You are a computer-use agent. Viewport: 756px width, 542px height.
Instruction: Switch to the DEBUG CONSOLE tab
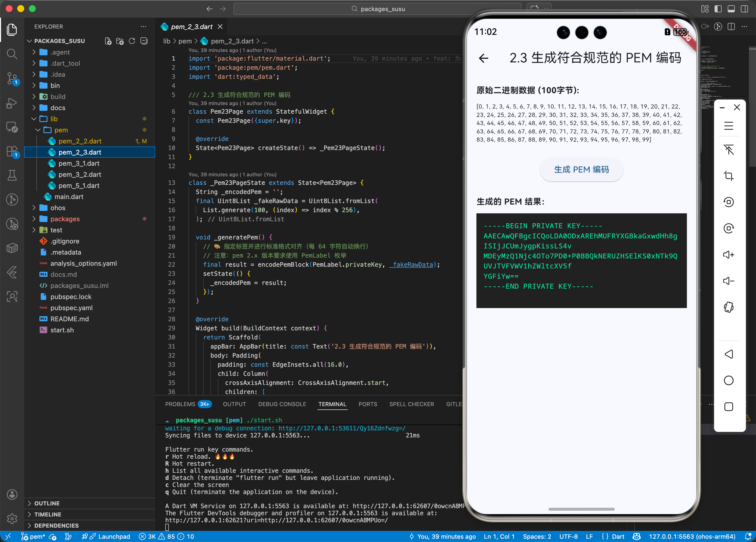click(282, 404)
